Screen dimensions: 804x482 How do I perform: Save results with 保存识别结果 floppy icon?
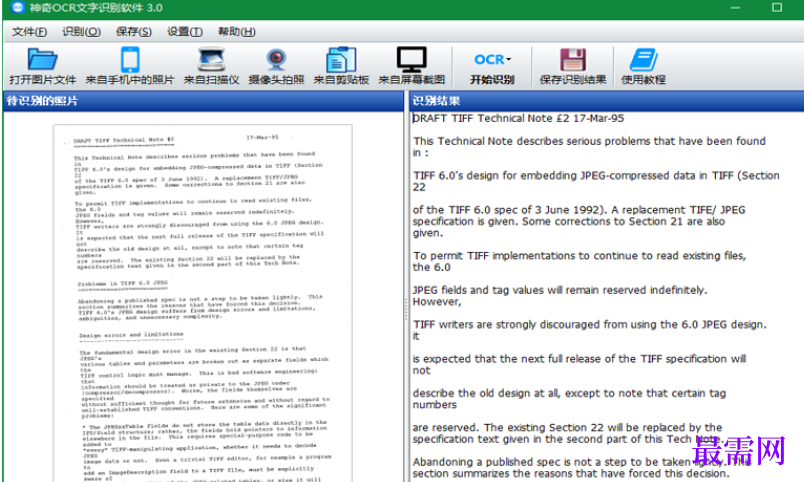pyautogui.click(x=573, y=59)
